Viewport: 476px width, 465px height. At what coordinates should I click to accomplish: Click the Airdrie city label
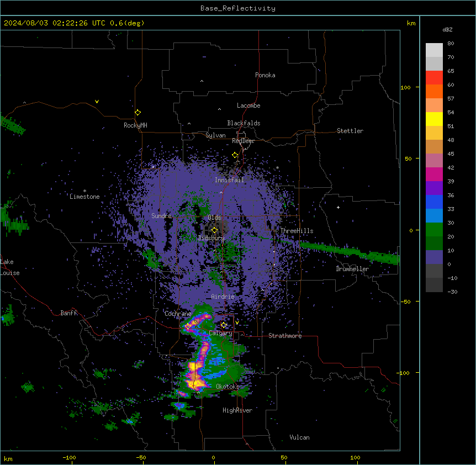tap(223, 297)
